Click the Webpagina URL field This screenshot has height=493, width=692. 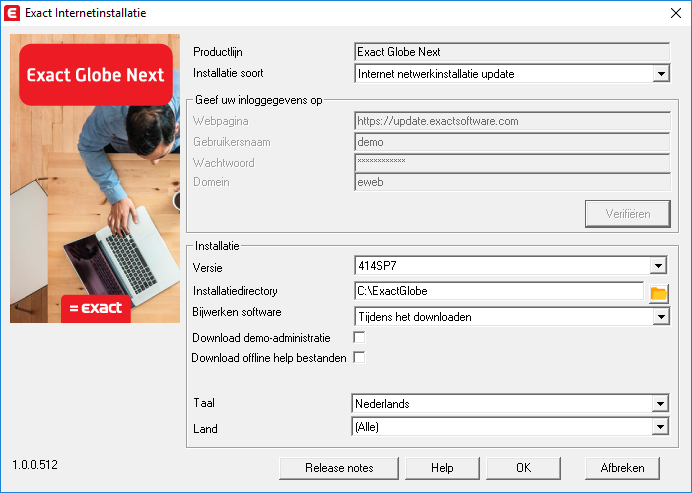pyautogui.click(x=512, y=121)
